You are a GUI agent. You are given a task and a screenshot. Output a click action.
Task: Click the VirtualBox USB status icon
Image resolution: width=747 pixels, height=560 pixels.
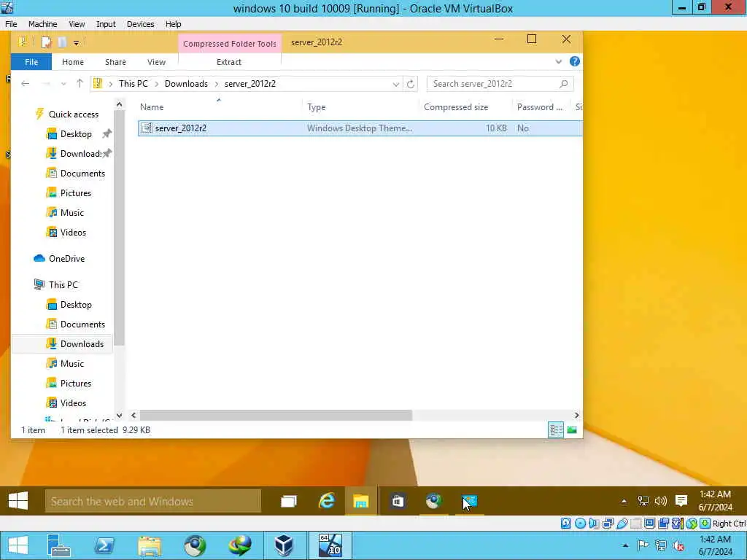click(x=622, y=524)
